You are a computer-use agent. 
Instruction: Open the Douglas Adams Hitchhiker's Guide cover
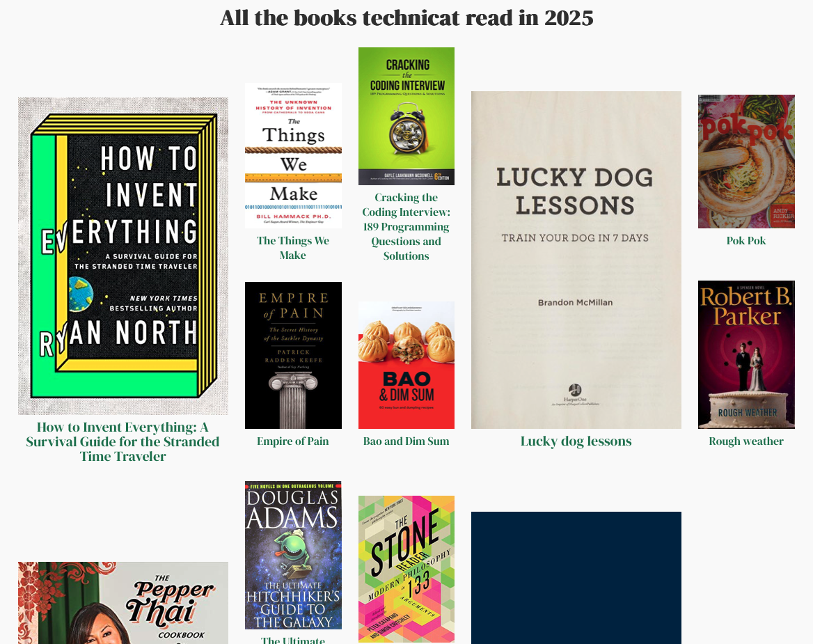(x=293, y=555)
